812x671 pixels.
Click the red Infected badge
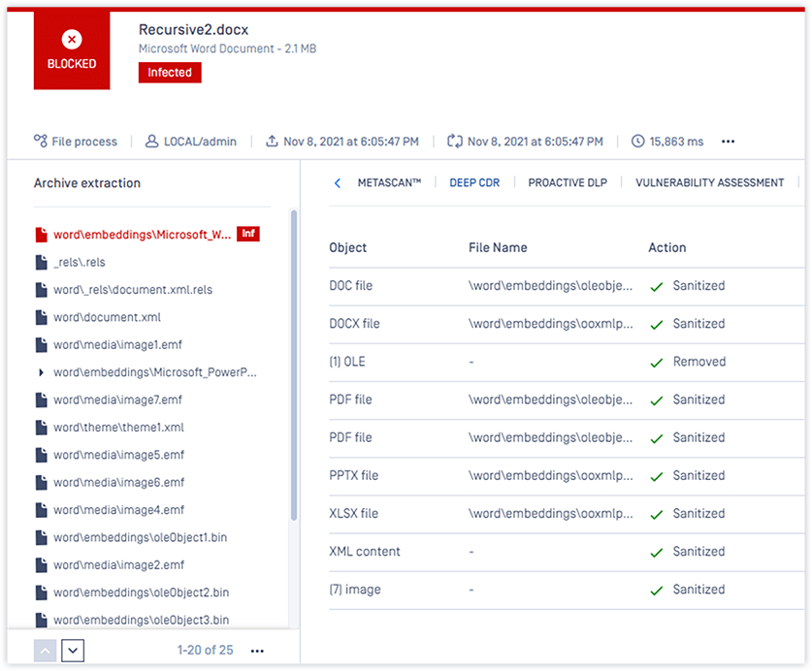[170, 73]
